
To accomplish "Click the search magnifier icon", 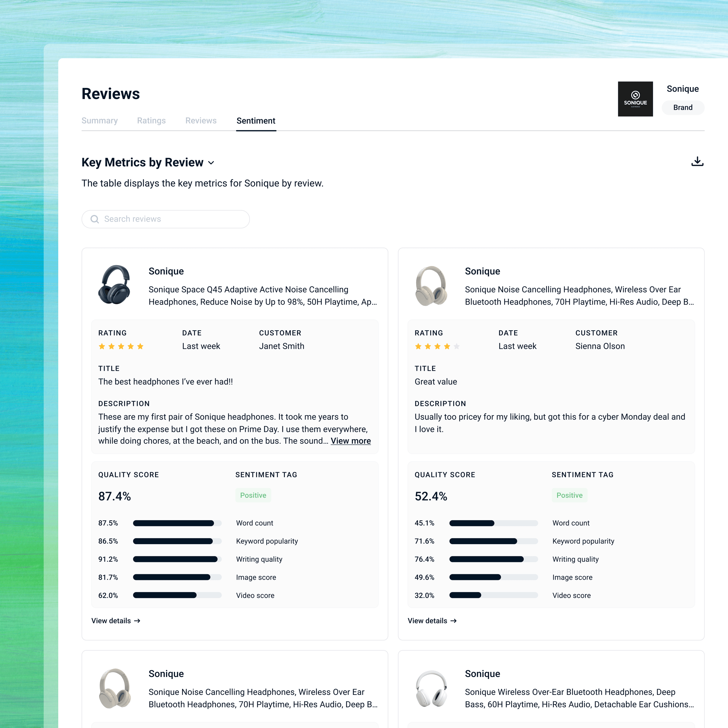I will (95, 219).
